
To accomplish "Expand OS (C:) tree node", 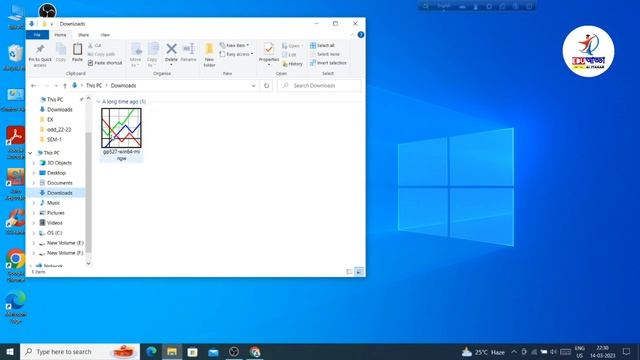I will 34,233.
